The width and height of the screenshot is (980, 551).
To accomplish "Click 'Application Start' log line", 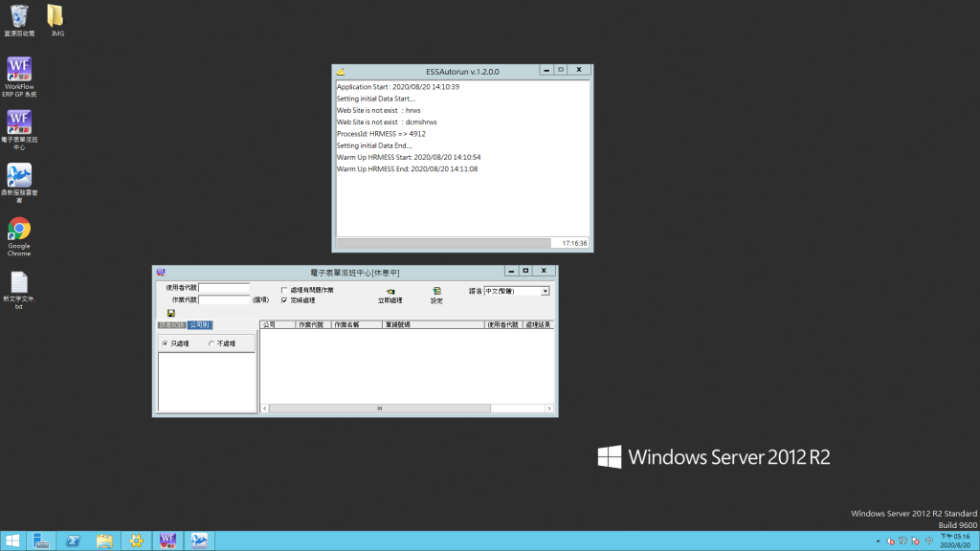I will tap(398, 87).
